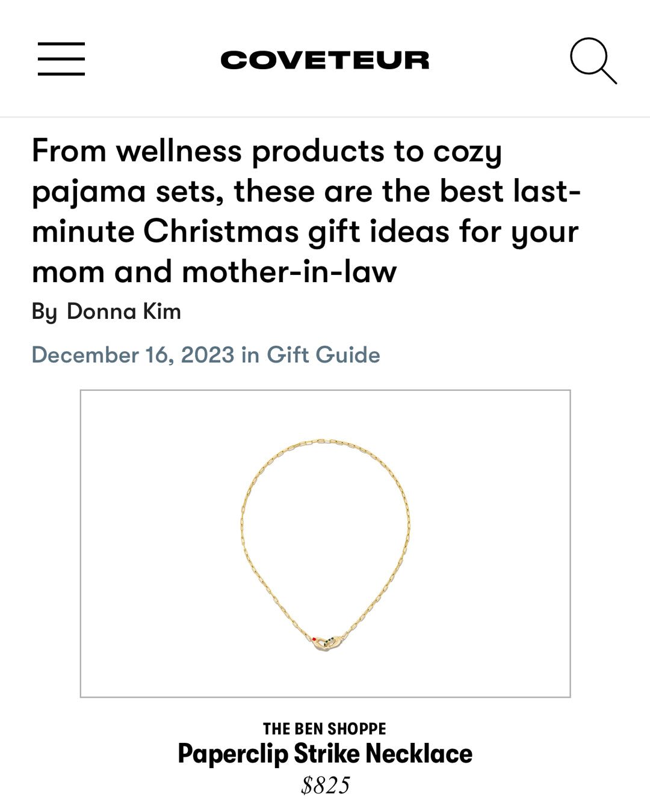Open the hamburger navigation menu
The height and width of the screenshot is (812, 650).
pos(61,59)
